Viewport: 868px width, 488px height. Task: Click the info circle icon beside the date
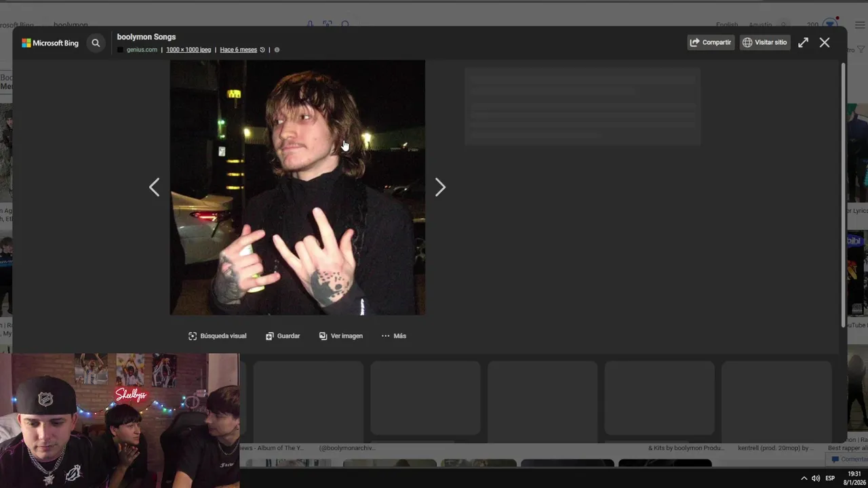point(277,49)
